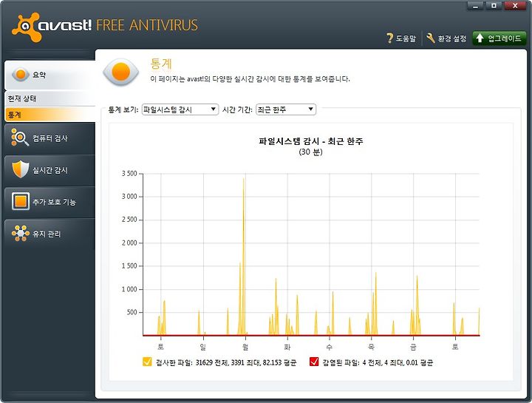Screen dimensions: 532x403
Task: Click the 500 y-axis label
Action: [132, 312]
